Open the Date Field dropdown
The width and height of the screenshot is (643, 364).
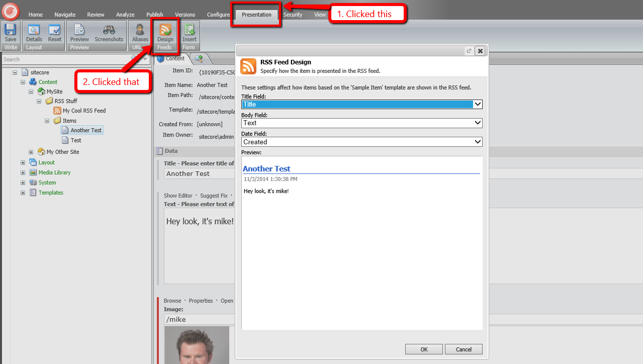pyautogui.click(x=478, y=142)
